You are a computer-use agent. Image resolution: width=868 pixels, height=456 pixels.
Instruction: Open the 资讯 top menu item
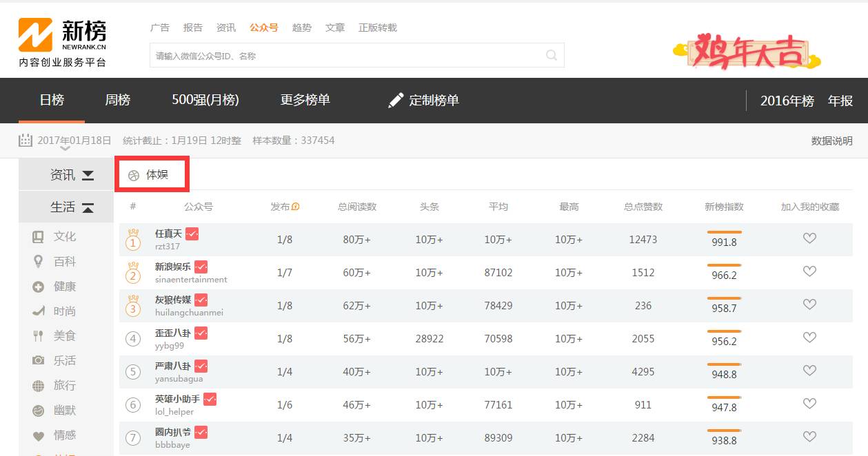226,28
